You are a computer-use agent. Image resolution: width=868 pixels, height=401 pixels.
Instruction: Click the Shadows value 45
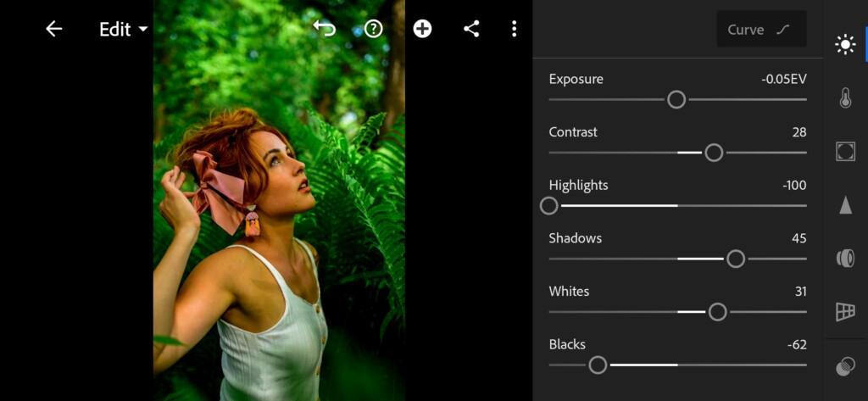[799, 239]
